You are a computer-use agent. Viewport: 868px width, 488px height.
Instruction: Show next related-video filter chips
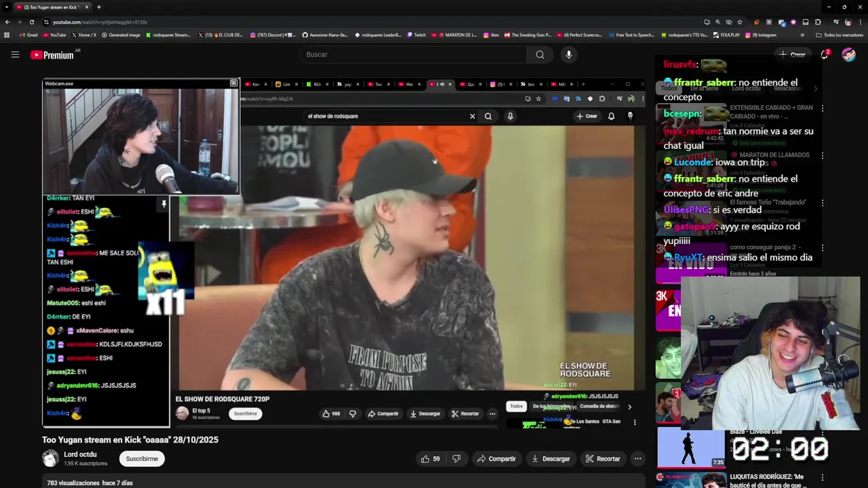click(x=815, y=88)
